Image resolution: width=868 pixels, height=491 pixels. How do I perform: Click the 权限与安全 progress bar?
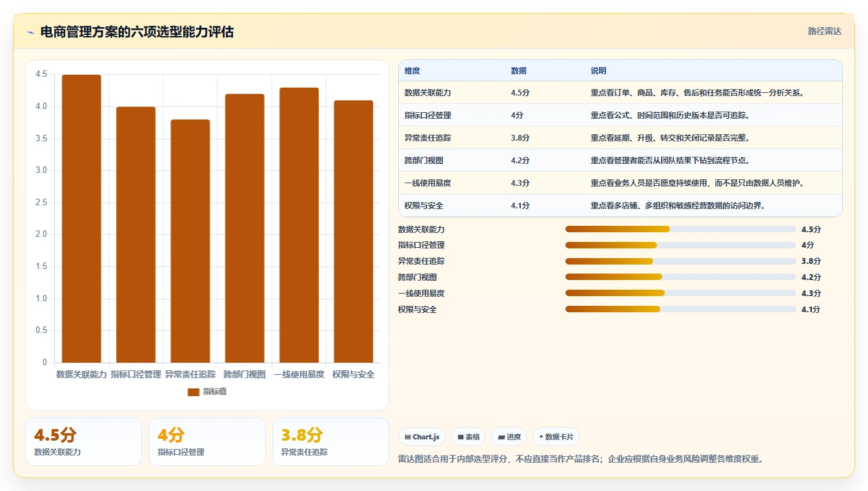click(x=680, y=309)
